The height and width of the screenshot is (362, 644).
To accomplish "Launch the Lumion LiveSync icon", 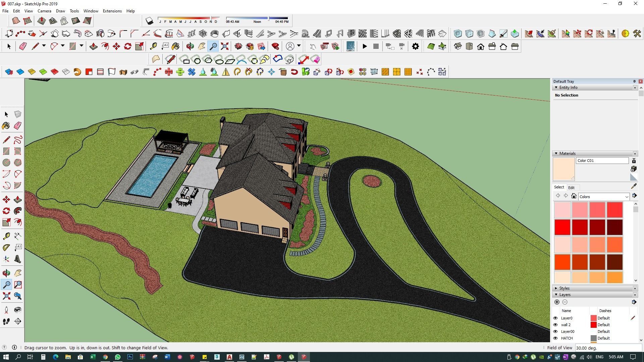I will (x=351, y=46).
